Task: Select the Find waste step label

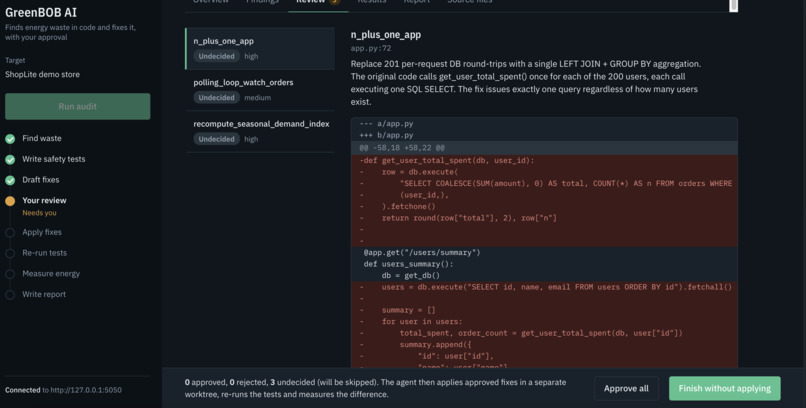Action: (42, 138)
